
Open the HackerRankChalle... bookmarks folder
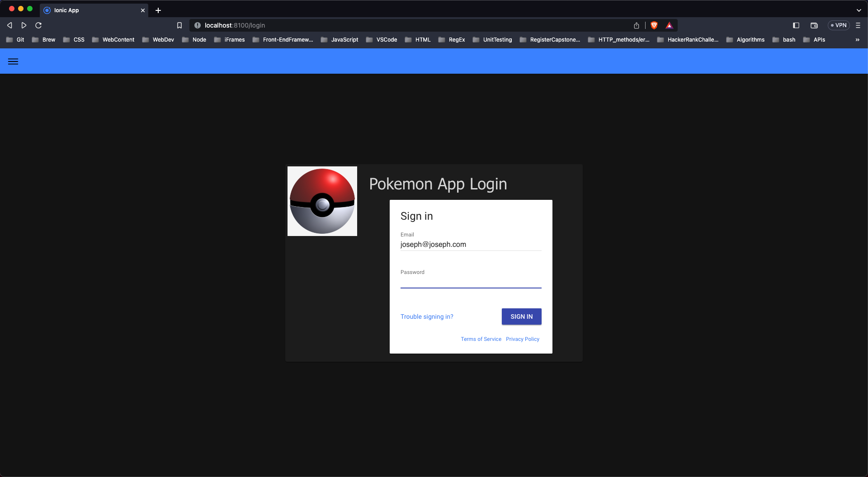[x=688, y=40]
